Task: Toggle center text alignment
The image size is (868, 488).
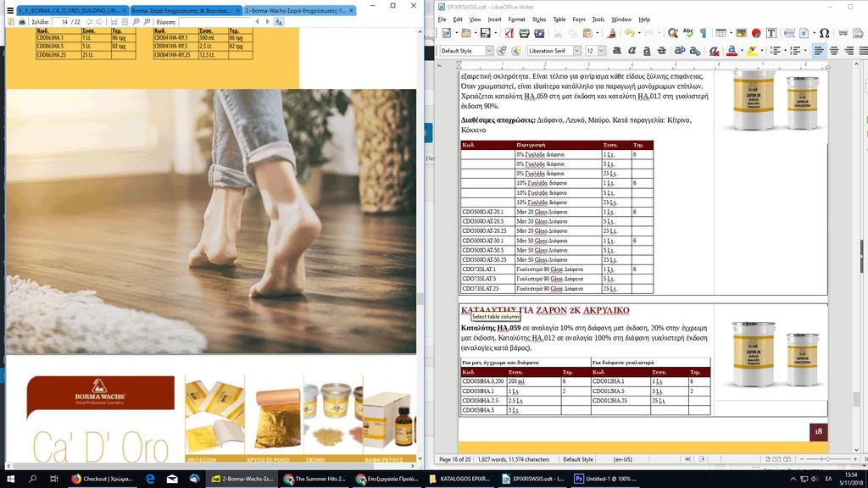Action: (834, 51)
